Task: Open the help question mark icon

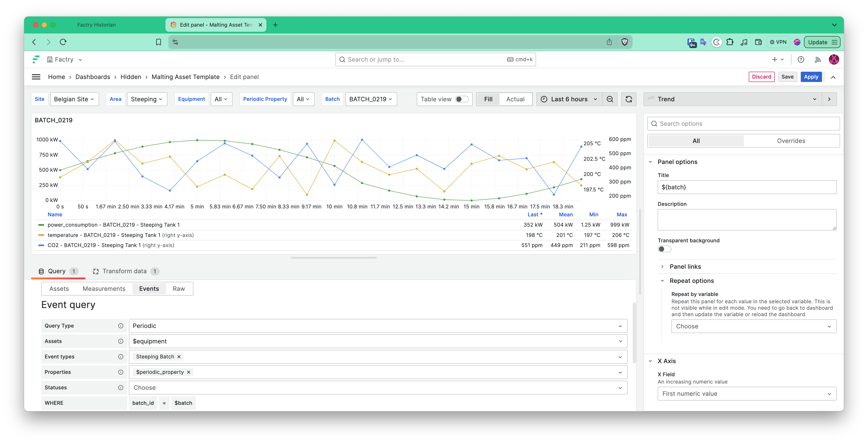Action: pos(801,59)
